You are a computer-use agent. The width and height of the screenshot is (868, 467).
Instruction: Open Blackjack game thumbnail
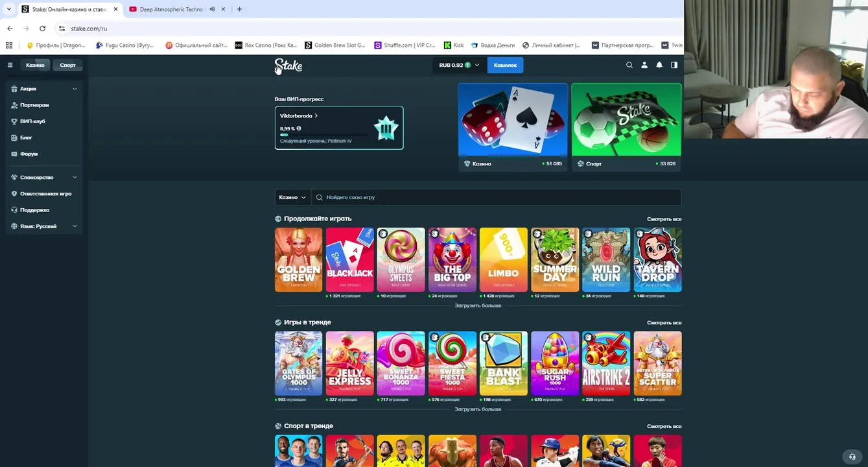[x=349, y=259]
